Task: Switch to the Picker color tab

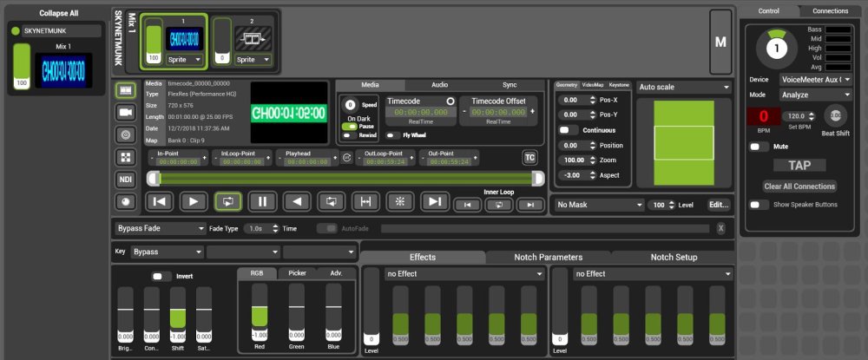Action: point(297,273)
